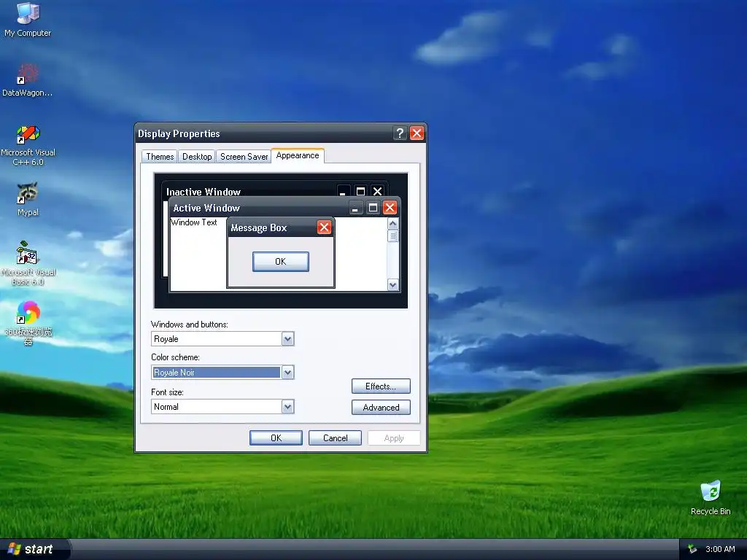Click the taskbar clock showing 3:00 AM
747x560 pixels.
pos(720,549)
